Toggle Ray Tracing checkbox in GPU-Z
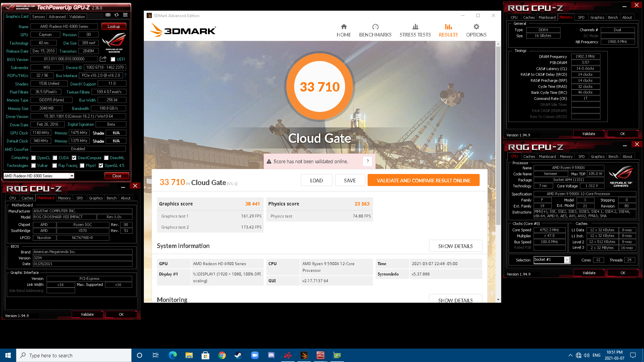 [x=55, y=166]
